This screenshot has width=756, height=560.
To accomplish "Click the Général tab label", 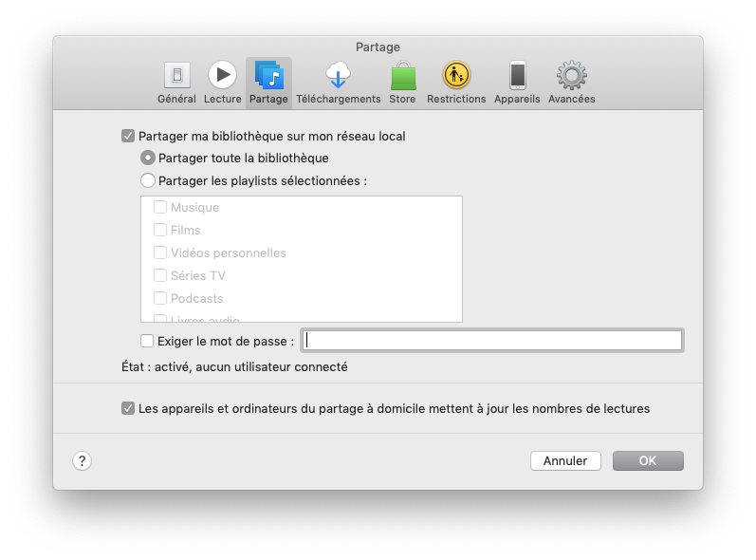I will [176, 99].
